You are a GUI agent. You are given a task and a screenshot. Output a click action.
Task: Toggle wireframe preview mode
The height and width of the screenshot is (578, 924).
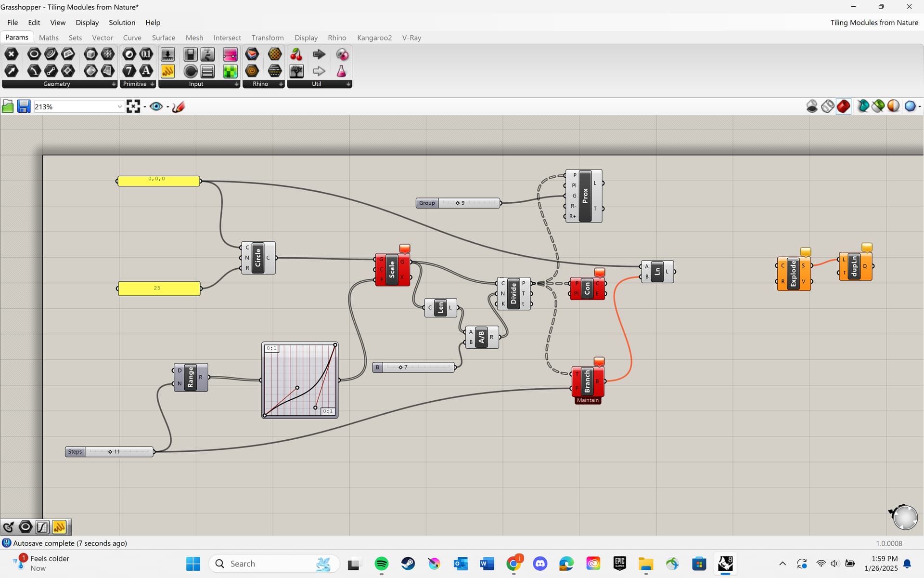click(x=828, y=106)
